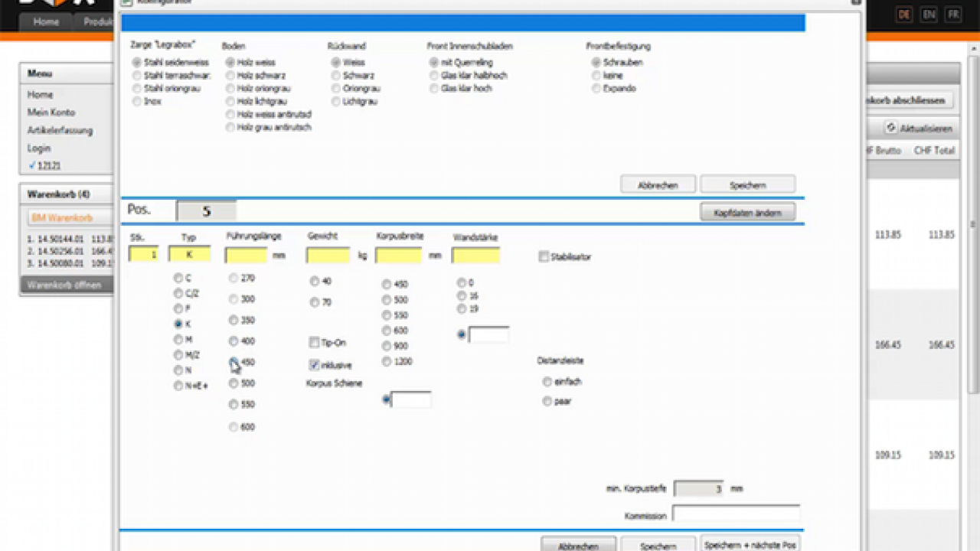Select Distanzleiste paar option

[x=547, y=401]
